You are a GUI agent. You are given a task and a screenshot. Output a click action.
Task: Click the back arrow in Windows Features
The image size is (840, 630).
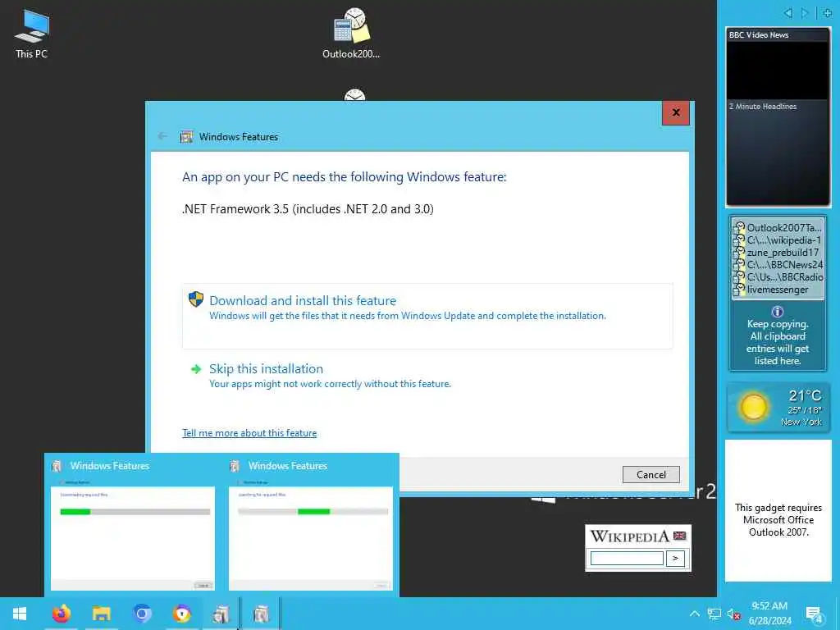[163, 137]
